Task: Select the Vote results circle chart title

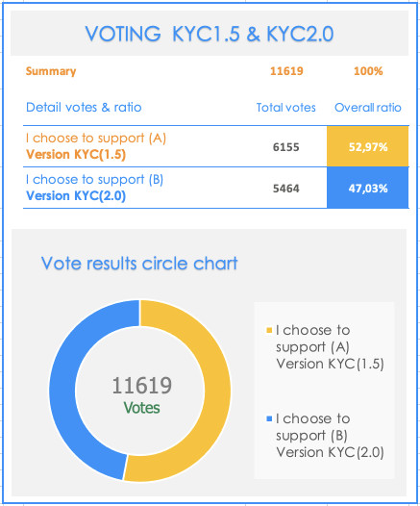Action: [139, 263]
